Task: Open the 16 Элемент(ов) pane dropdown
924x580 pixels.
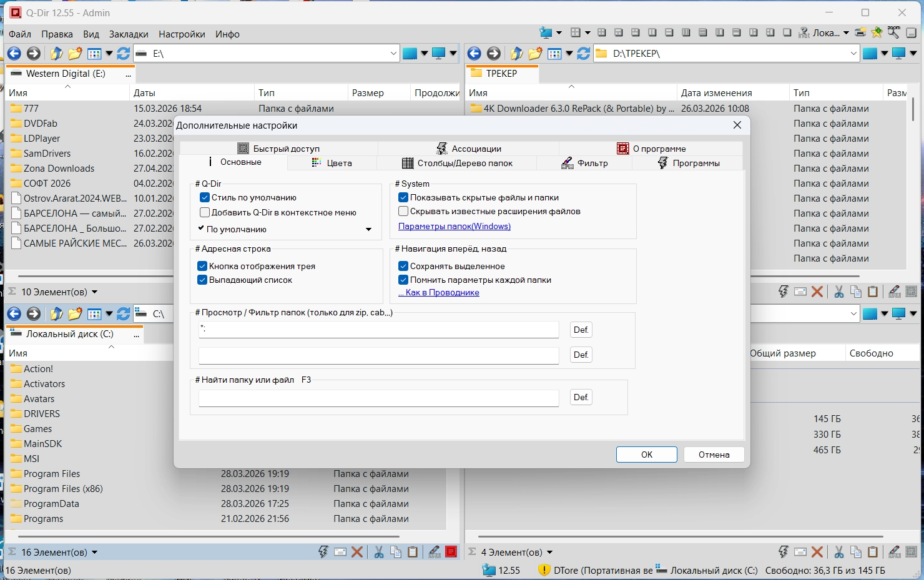Action: (95, 552)
